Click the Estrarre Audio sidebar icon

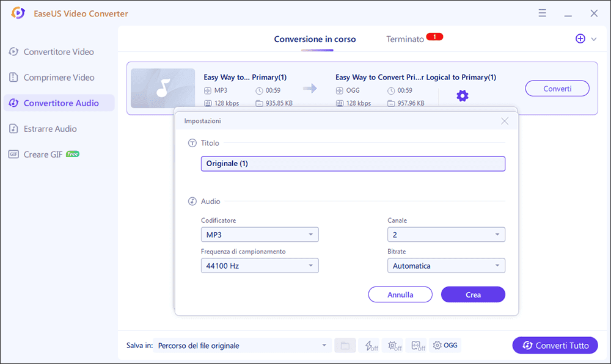tap(13, 128)
